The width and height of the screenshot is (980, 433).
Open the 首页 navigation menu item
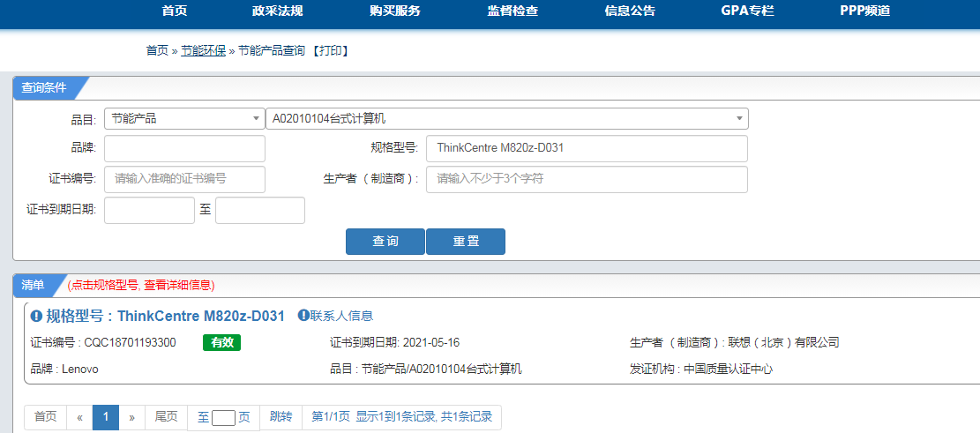pos(174,11)
